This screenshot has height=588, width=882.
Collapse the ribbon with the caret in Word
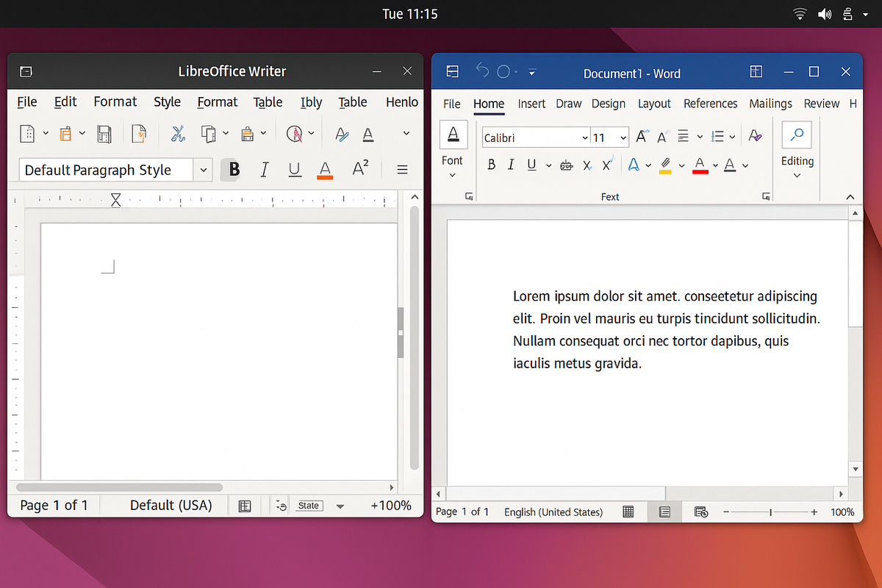[850, 196]
